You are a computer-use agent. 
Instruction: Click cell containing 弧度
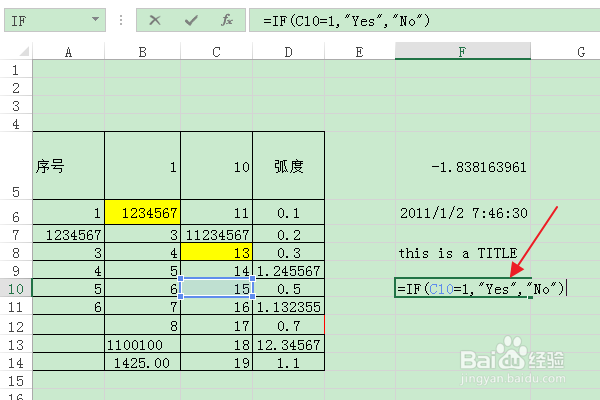point(289,166)
